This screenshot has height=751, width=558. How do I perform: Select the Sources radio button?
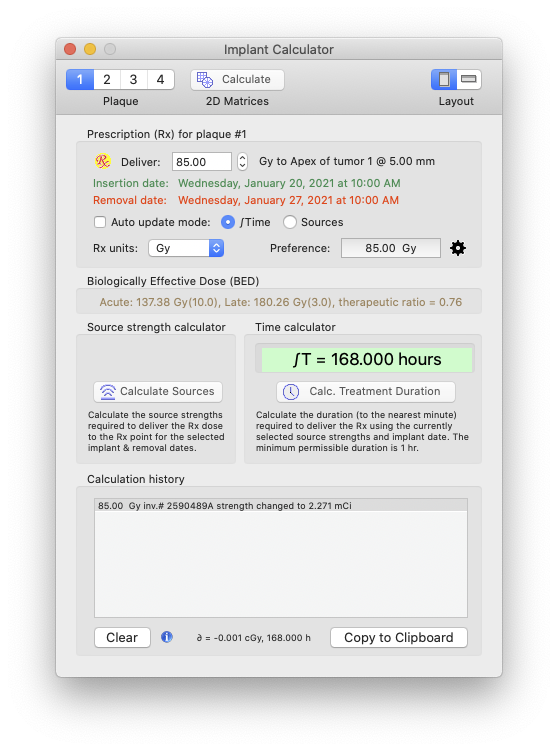pyautogui.click(x=289, y=222)
